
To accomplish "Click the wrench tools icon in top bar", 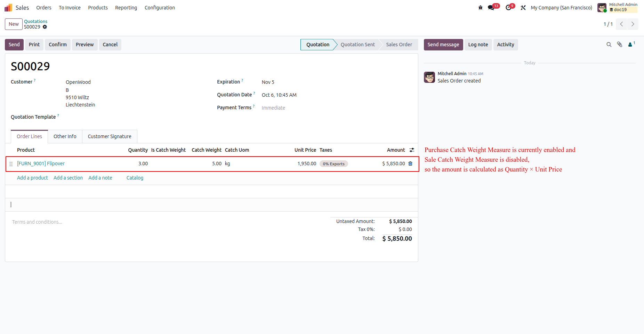I will [x=523, y=8].
